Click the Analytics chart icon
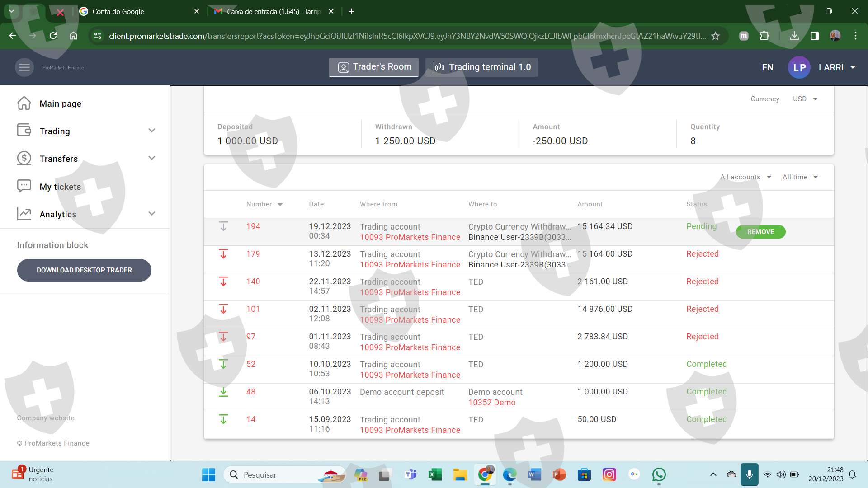This screenshot has width=868, height=488. point(24,214)
